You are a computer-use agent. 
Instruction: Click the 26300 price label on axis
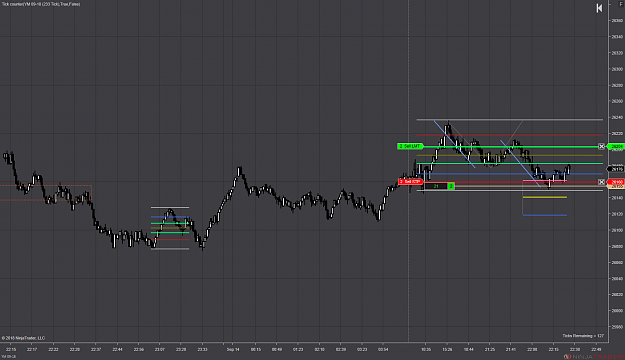pos(617,69)
